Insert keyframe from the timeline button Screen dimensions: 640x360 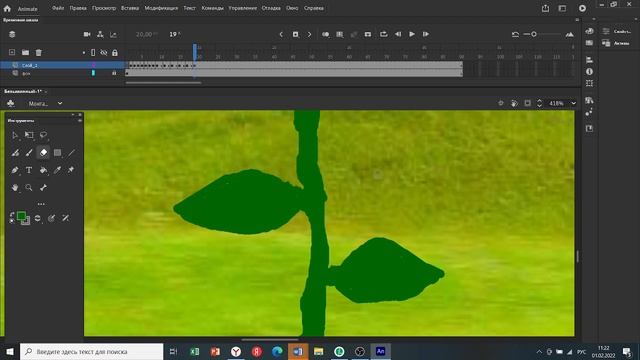click(x=296, y=35)
